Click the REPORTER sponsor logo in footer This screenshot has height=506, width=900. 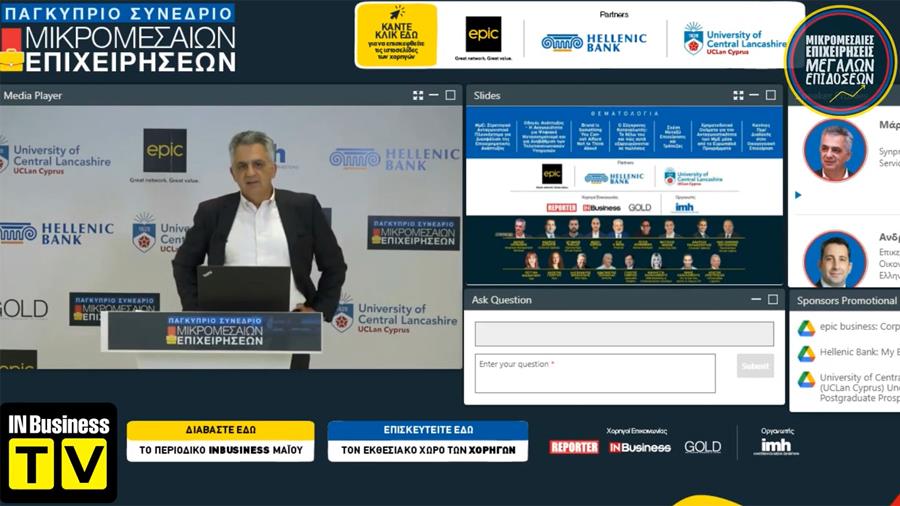(574, 447)
